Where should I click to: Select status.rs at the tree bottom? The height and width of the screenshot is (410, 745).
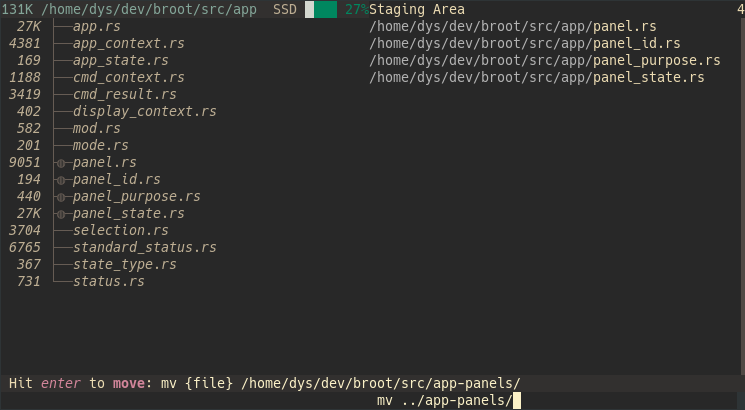[x=108, y=282]
